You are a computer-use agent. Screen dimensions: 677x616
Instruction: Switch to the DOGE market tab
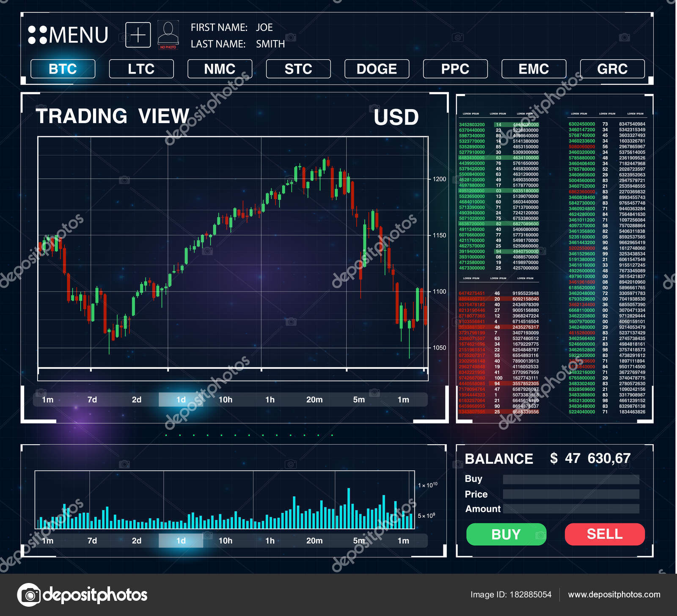[377, 69]
